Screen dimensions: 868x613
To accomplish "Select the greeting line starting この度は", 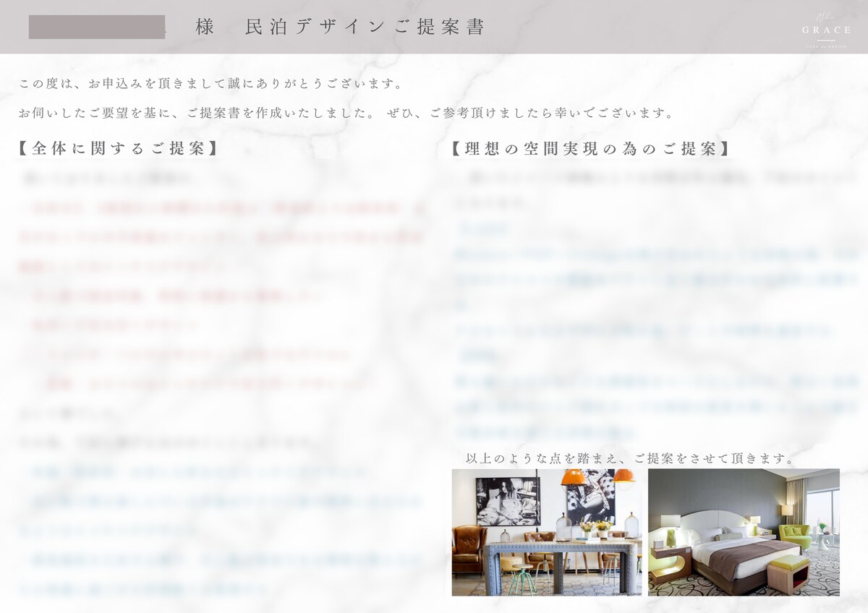I will click(211, 84).
